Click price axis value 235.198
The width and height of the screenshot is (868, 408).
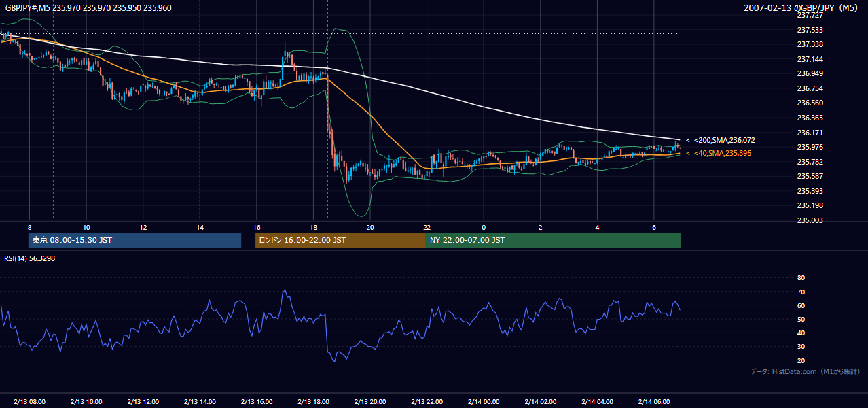tap(810, 205)
